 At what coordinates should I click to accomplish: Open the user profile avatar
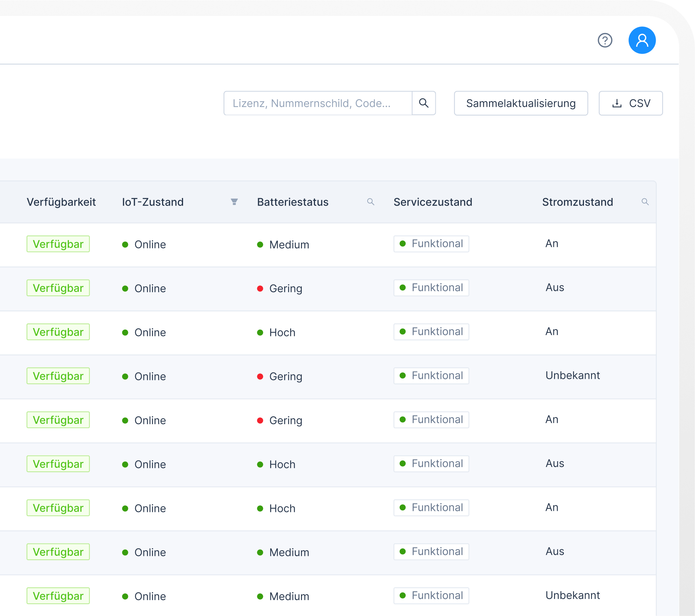642,40
